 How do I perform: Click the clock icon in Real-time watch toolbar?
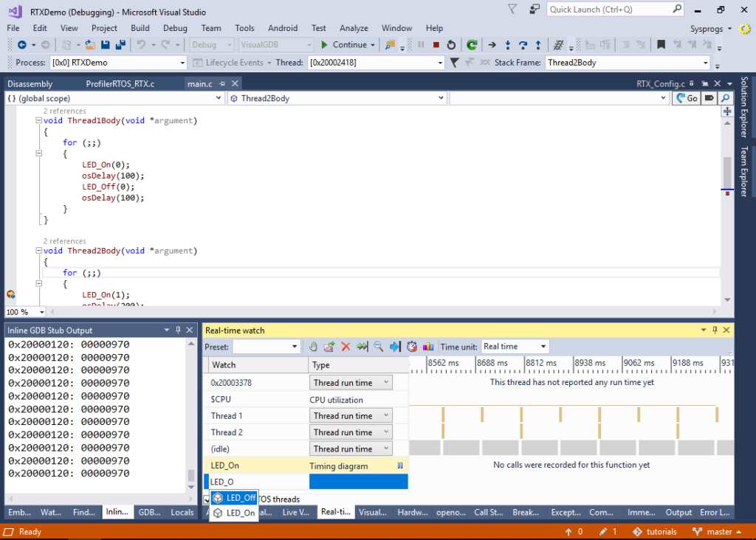tap(410, 346)
